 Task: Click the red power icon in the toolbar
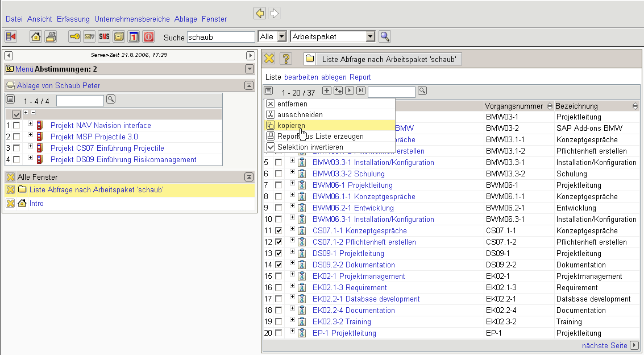click(x=148, y=37)
